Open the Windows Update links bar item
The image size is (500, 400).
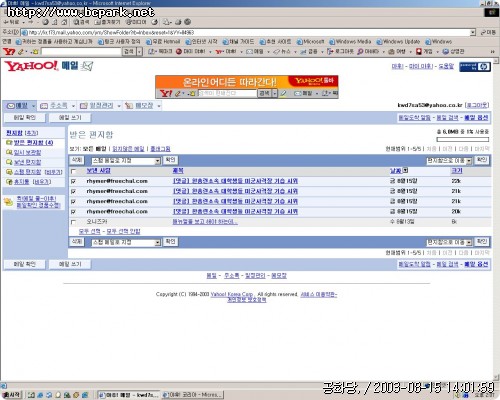click(x=399, y=42)
